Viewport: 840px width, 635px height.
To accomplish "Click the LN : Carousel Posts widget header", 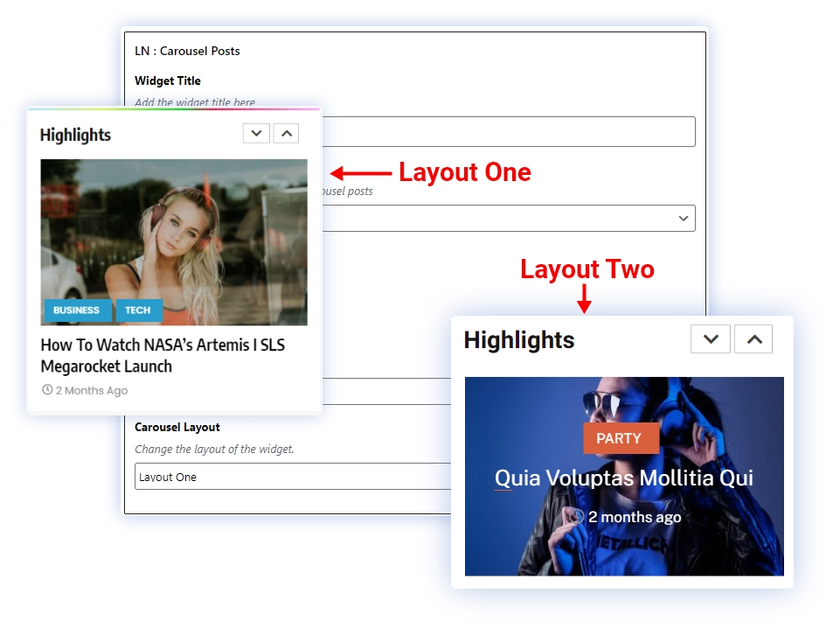I will [x=187, y=51].
